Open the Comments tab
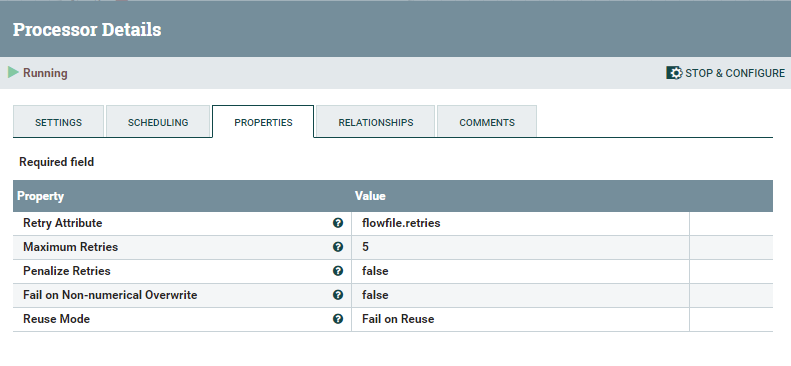Viewport: 791px width, 366px height. [x=487, y=121]
